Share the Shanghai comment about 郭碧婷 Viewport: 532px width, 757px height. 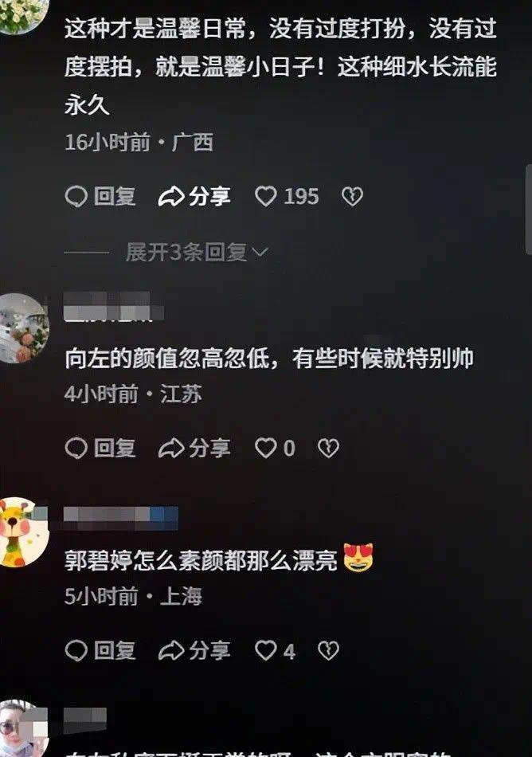[x=194, y=651]
